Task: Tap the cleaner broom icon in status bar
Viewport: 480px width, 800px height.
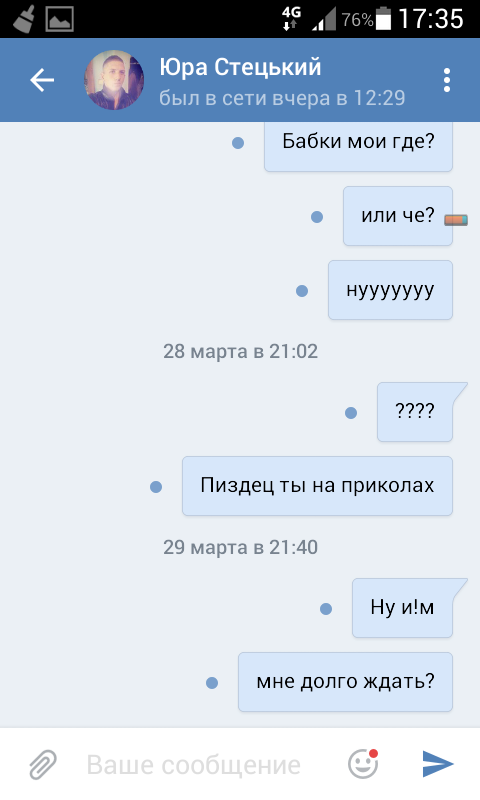Action: pos(24,19)
